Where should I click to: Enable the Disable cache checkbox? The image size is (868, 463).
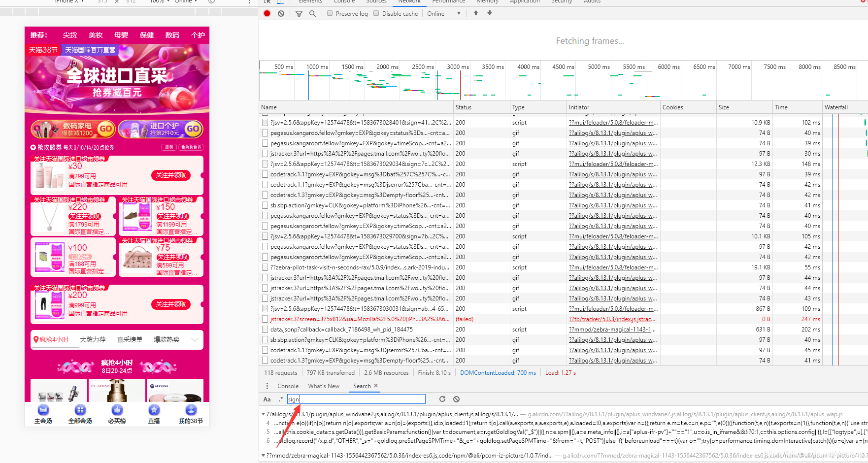click(376, 13)
